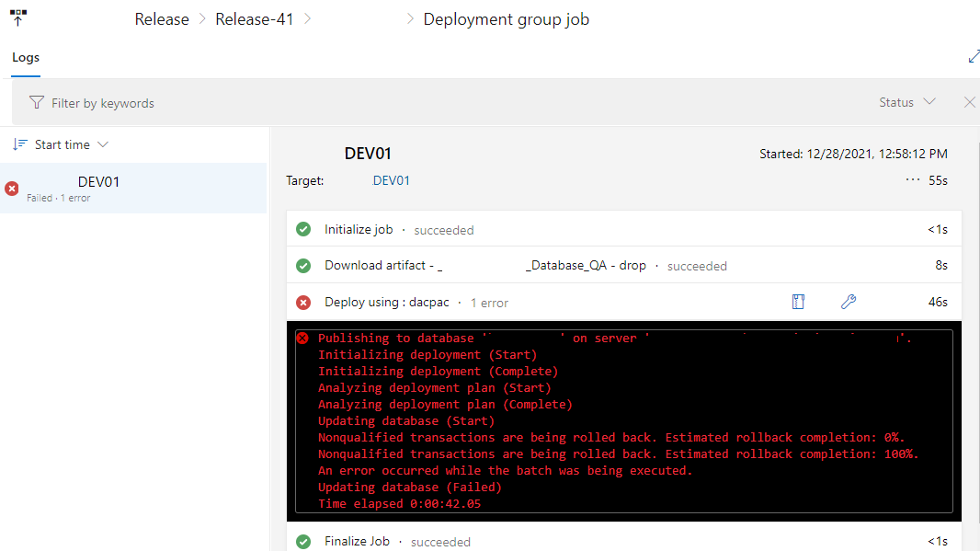Select the error icon next to DEV01
Screen dimensions: 980x551
pos(10,187)
